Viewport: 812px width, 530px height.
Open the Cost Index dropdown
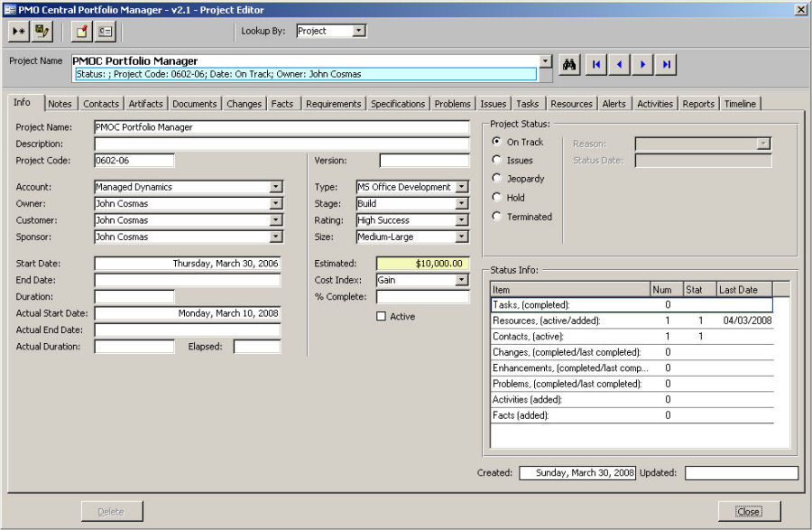tap(462, 280)
